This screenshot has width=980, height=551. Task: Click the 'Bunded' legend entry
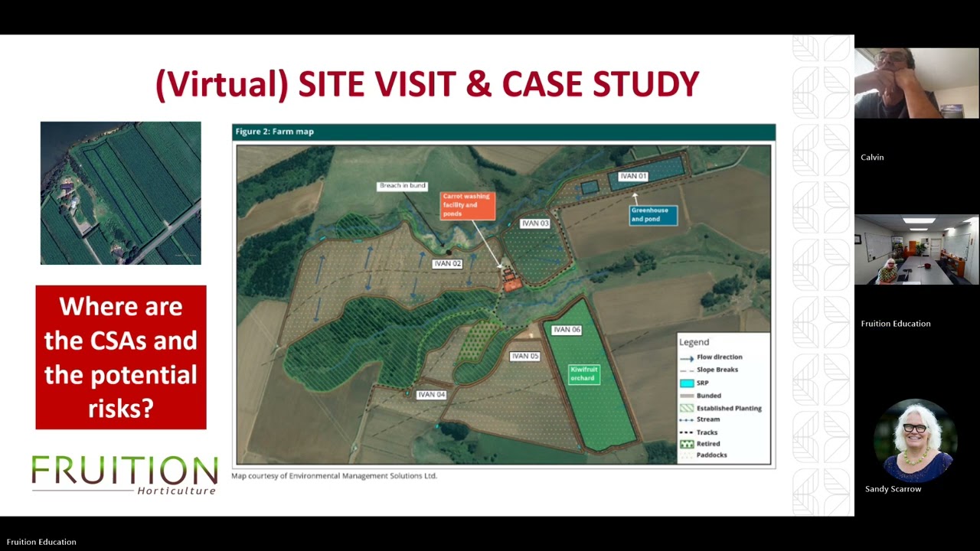pos(700,396)
